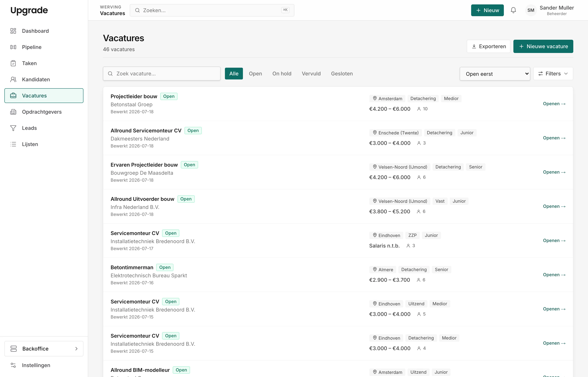Click the 46 vacatures count text
Viewport: 588px width, 377px height.
coord(119,49)
